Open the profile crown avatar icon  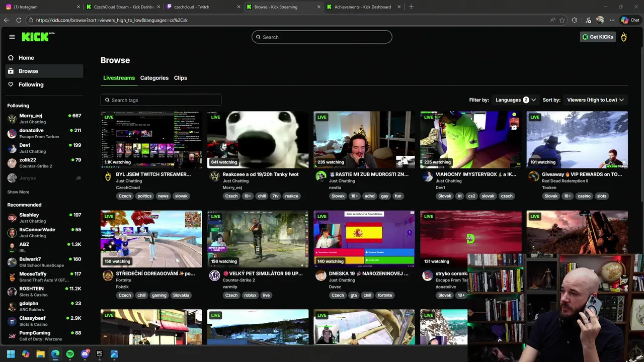point(624,37)
